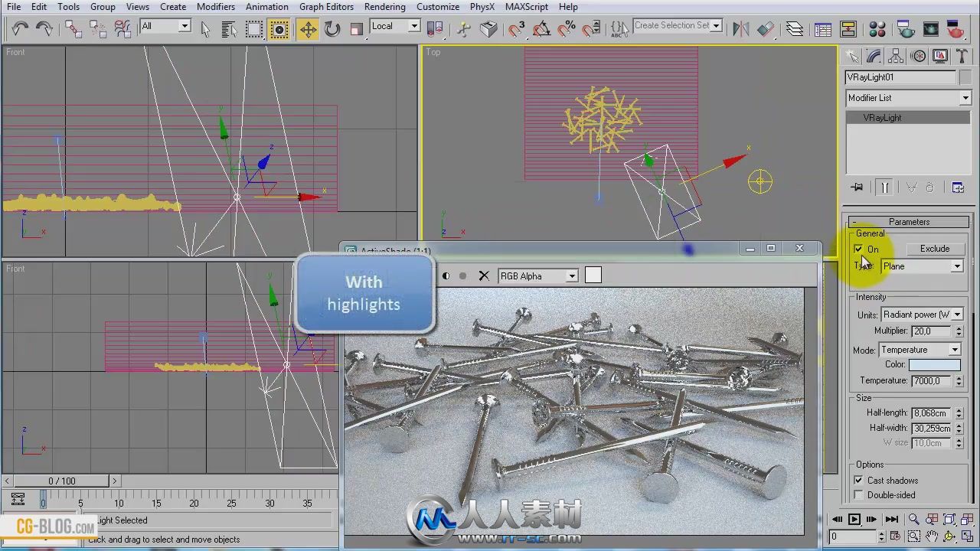Screen dimensions: 980x551
Task: Toggle Show End Result button in stack
Action: [x=884, y=187]
